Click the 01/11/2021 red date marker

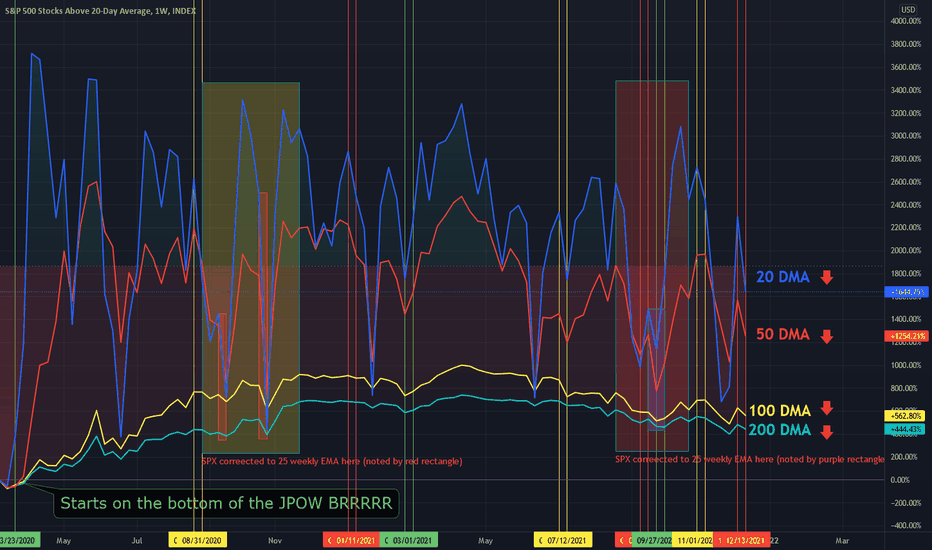click(x=351, y=540)
